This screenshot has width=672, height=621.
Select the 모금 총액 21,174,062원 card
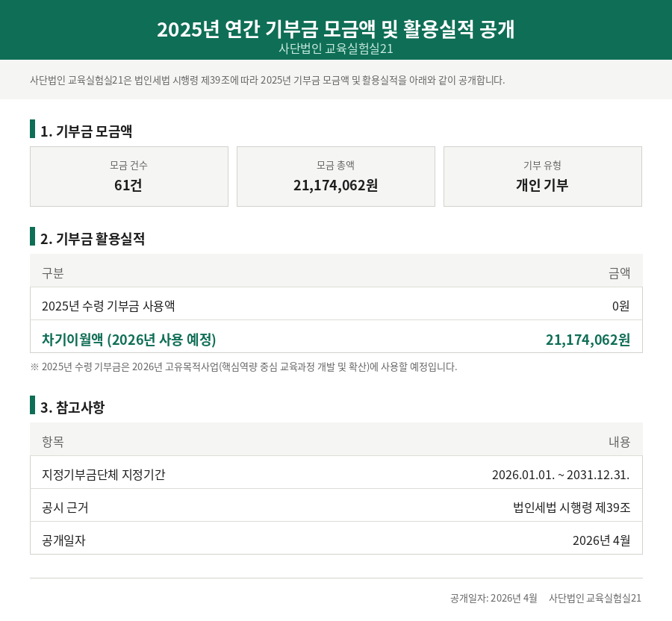335,176
